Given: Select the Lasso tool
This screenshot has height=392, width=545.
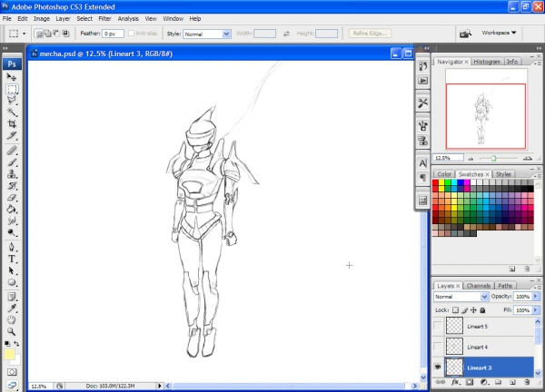Looking at the screenshot, I should (12, 101).
